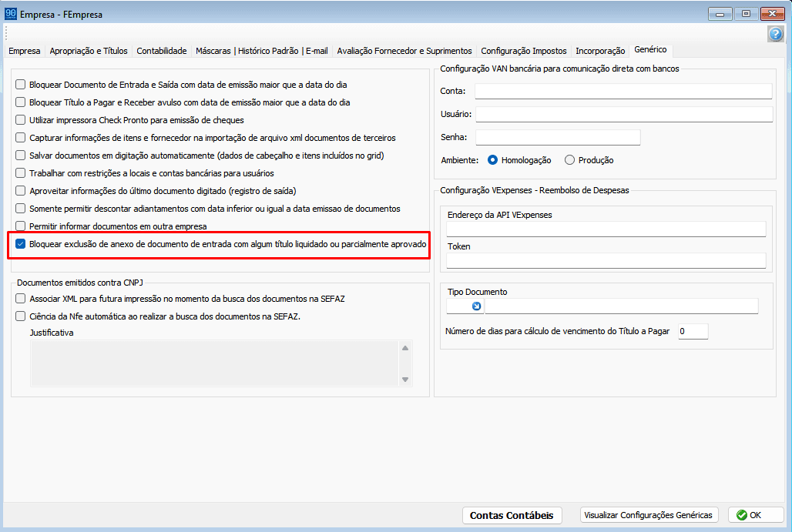Click the Conta input field
Screen dimensions: 792x532
(x=623, y=92)
